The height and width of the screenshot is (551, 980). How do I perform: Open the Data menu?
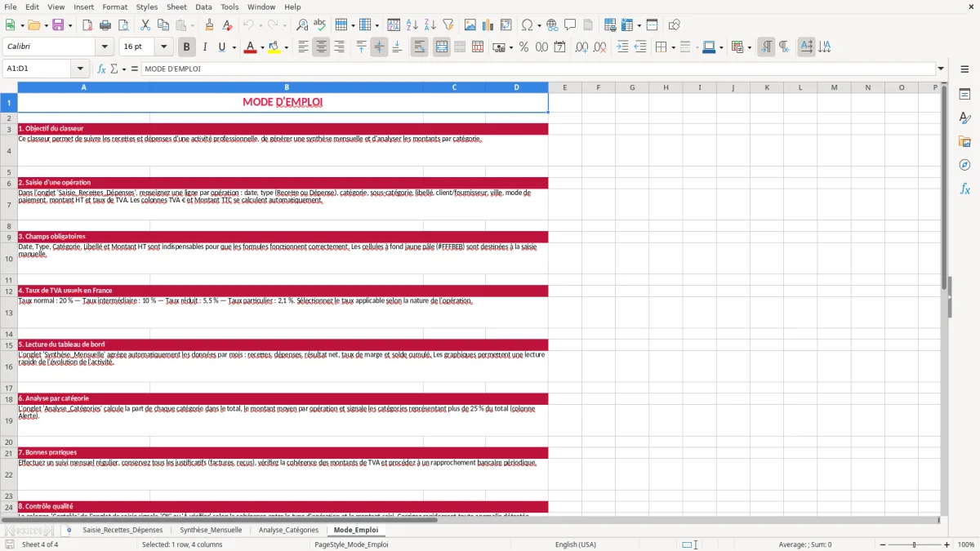[203, 7]
